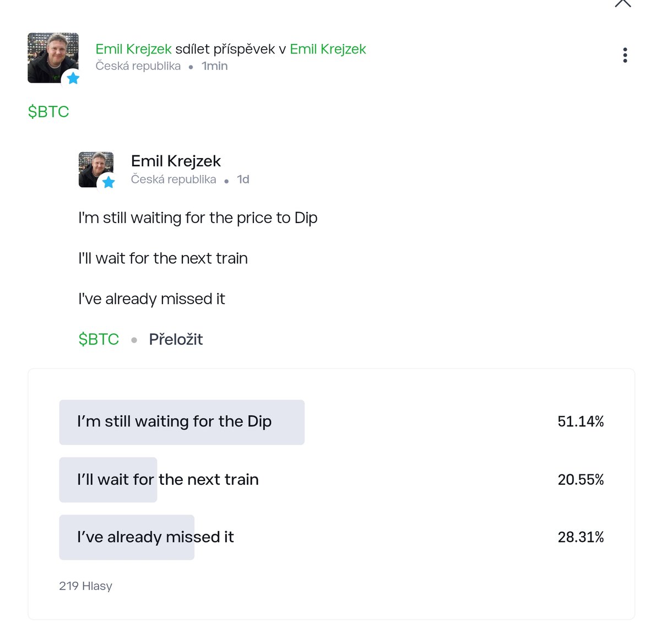The height and width of the screenshot is (644, 661).
Task: Translate the post with Přeložit
Action: click(x=176, y=339)
